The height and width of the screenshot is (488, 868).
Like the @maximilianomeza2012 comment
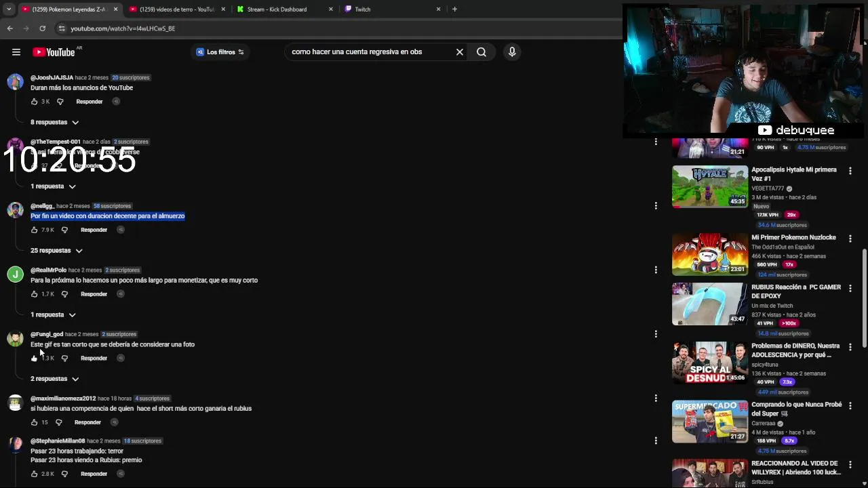35,422
